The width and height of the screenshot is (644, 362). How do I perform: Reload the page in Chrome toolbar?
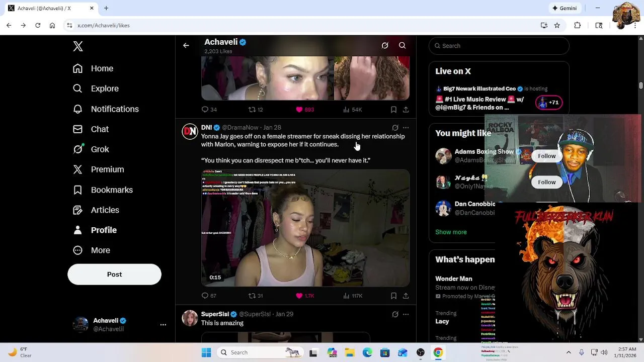pyautogui.click(x=38, y=25)
